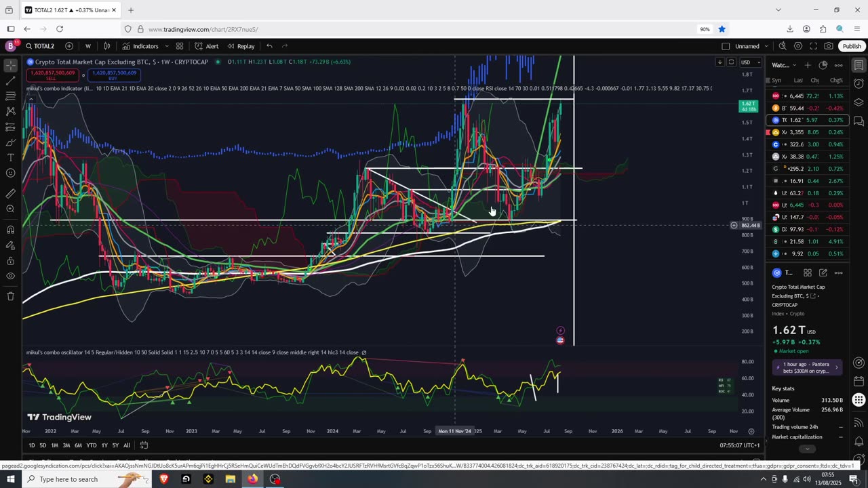Select the All date range tab
This screenshot has width=868, height=488.
[x=127, y=445]
